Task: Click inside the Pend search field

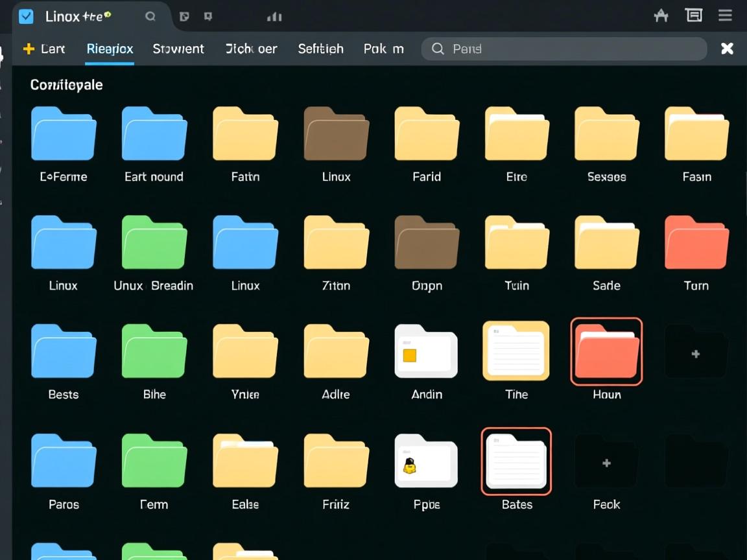Action: pos(564,49)
